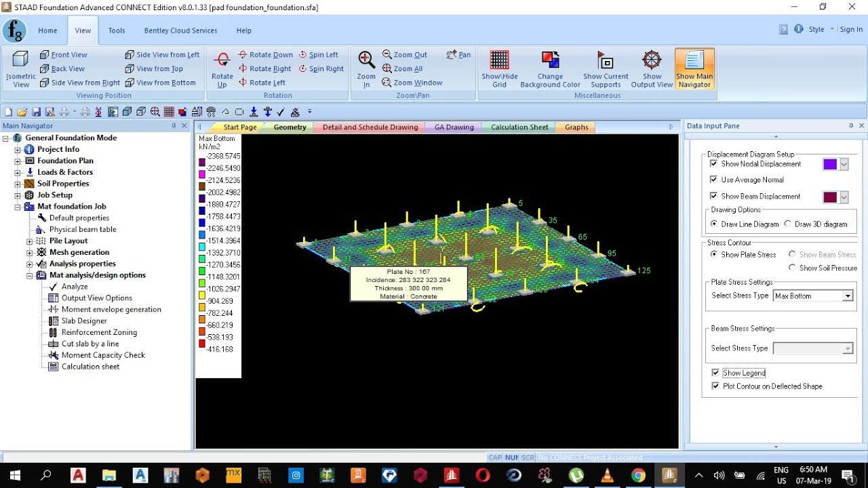
Task: Select the Pan tool
Action: coord(459,55)
